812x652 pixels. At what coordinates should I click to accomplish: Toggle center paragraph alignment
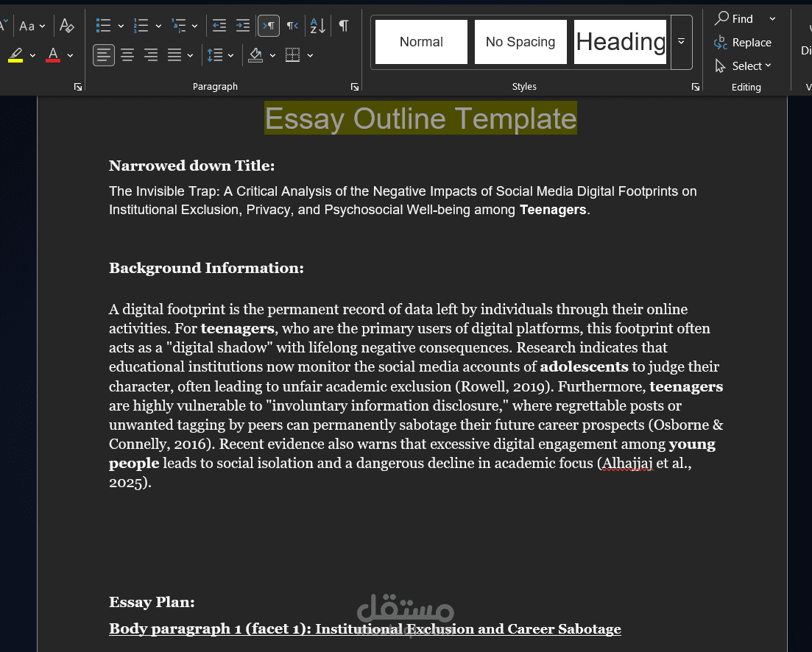pos(127,54)
